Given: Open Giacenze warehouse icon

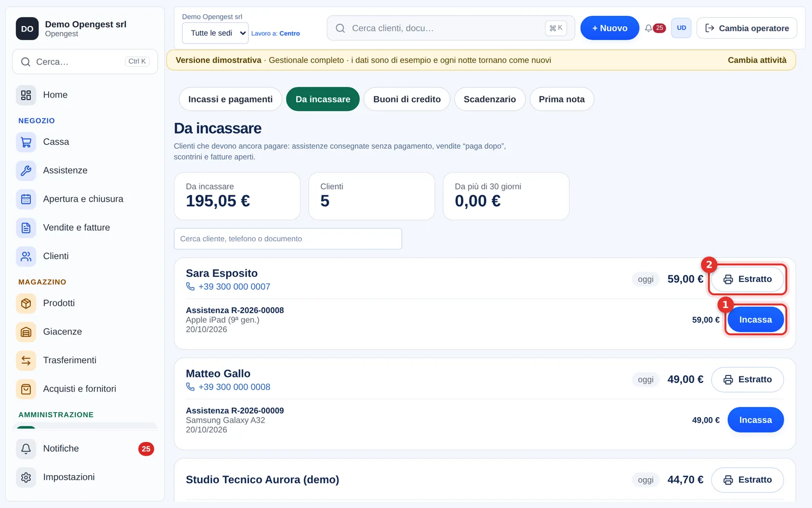Looking at the screenshot, I should pos(26,332).
